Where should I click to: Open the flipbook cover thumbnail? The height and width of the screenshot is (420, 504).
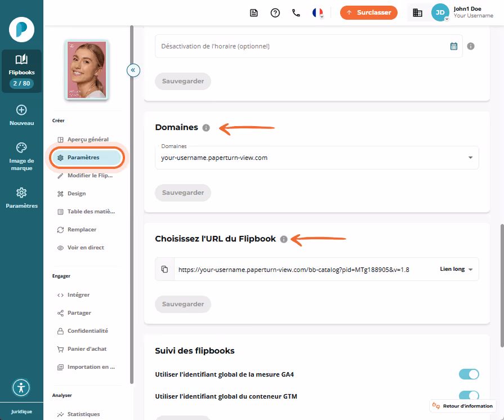tap(87, 69)
